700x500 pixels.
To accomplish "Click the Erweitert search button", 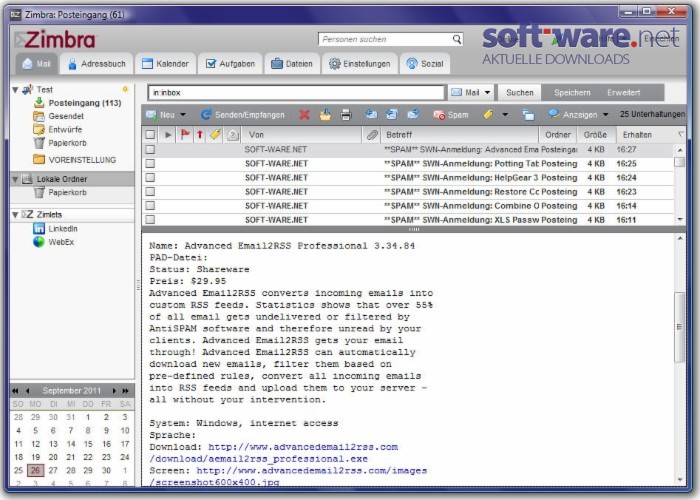I will [623, 92].
